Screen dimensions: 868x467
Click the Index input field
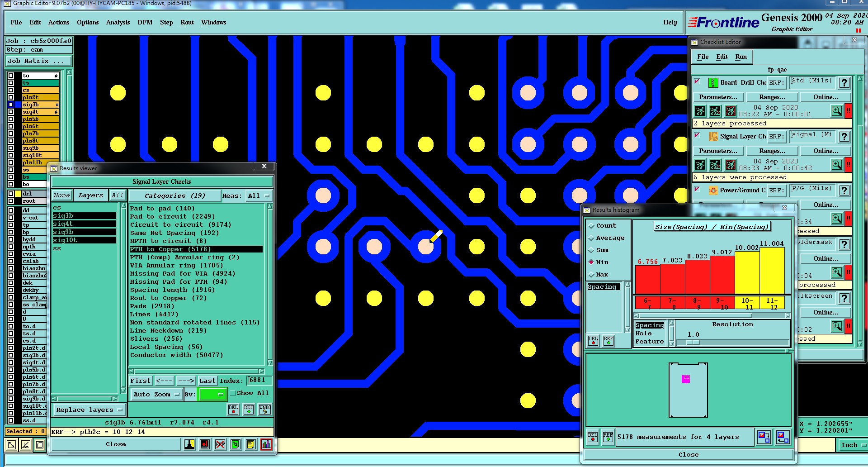(x=260, y=380)
